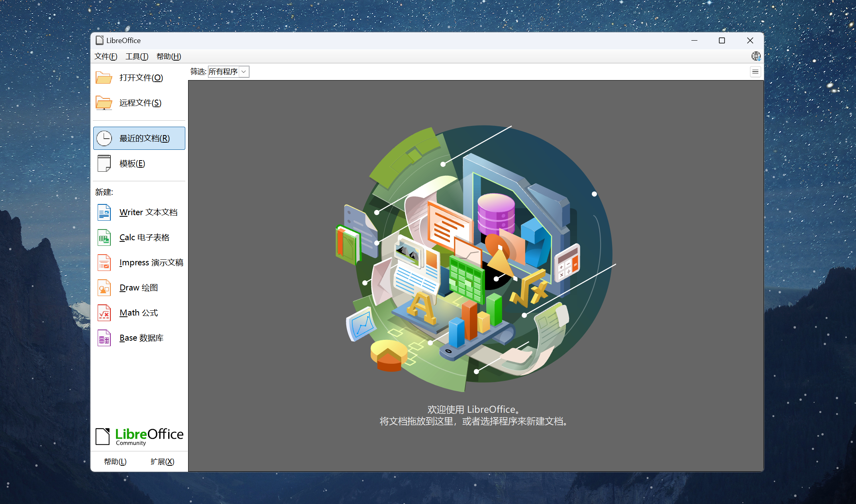Click the globe update icon in menu bar
The image size is (856, 504).
click(756, 56)
